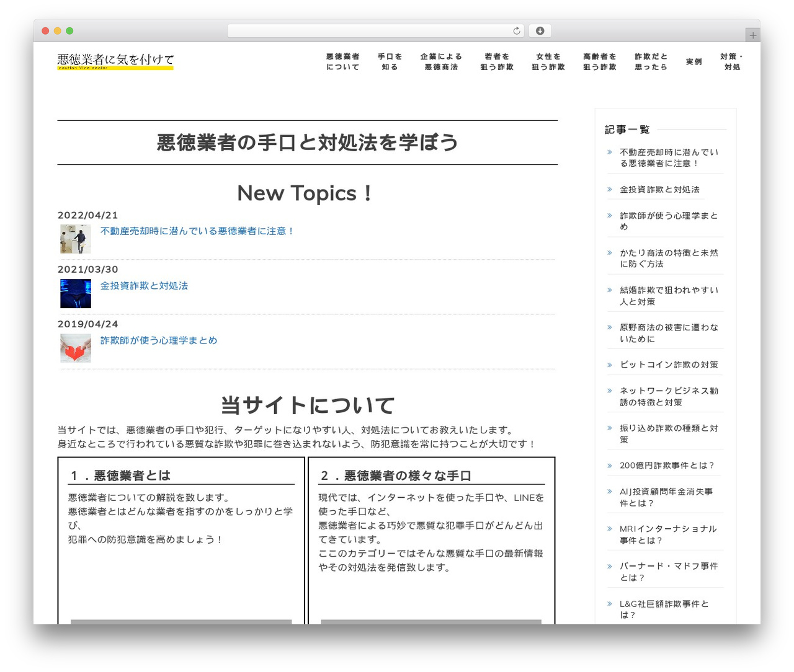Click the date text 2021/03/30

click(87, 270)
